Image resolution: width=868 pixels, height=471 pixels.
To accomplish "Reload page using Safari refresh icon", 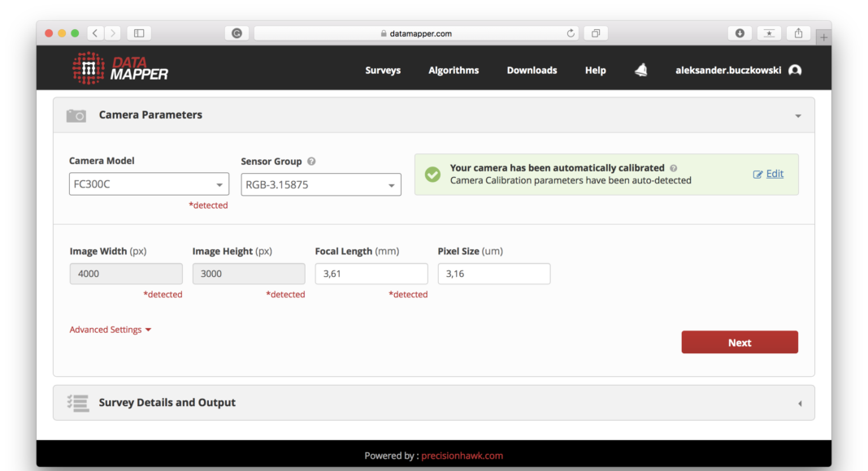I will 571,33.
